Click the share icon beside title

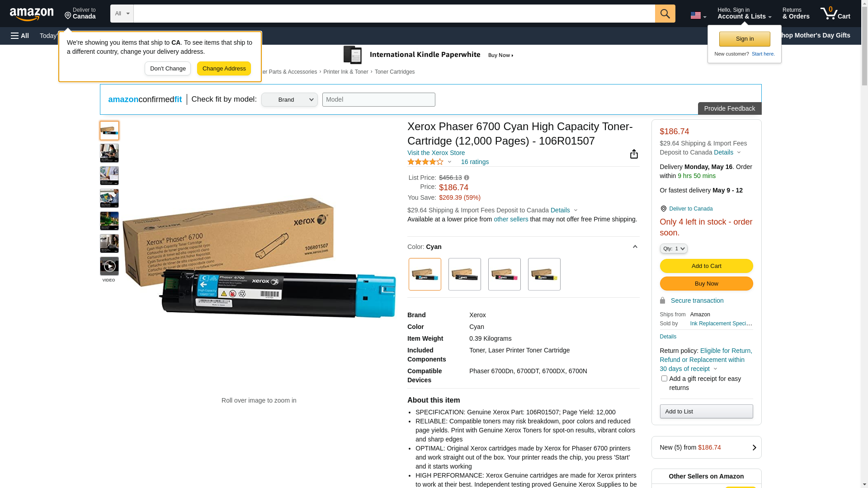pos(634,154)
